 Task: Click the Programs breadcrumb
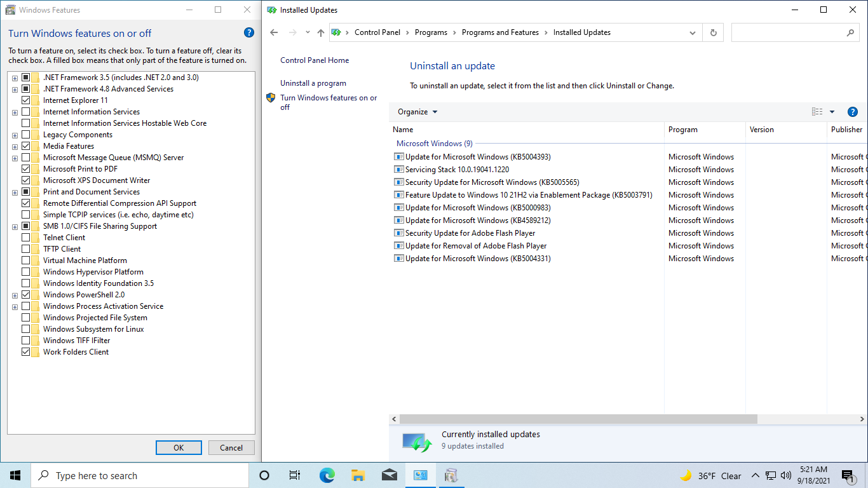431,32
